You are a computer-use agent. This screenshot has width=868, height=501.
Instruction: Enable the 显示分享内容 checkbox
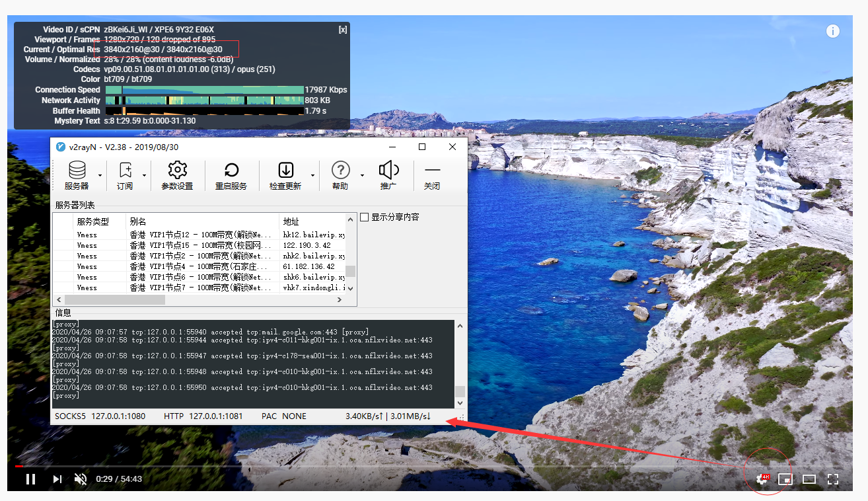[x=365, y=217]
